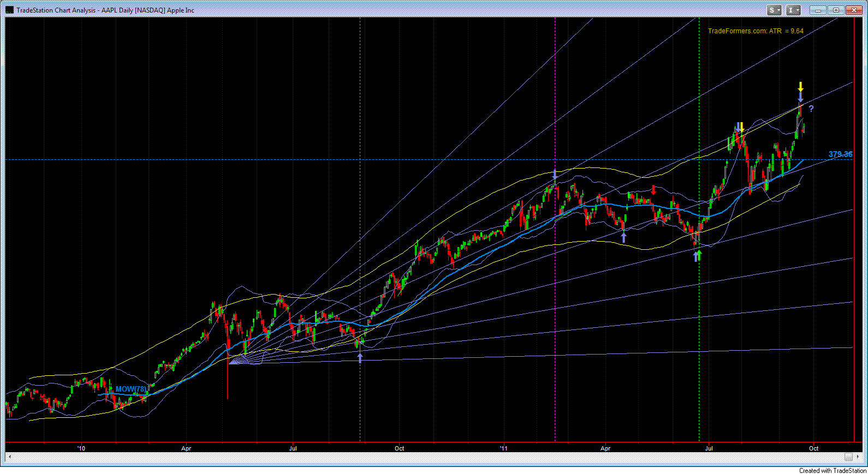Click the horizontal scrollbar thumb
This screenshot has height=474, width=868.
click(x=848, y=457)
